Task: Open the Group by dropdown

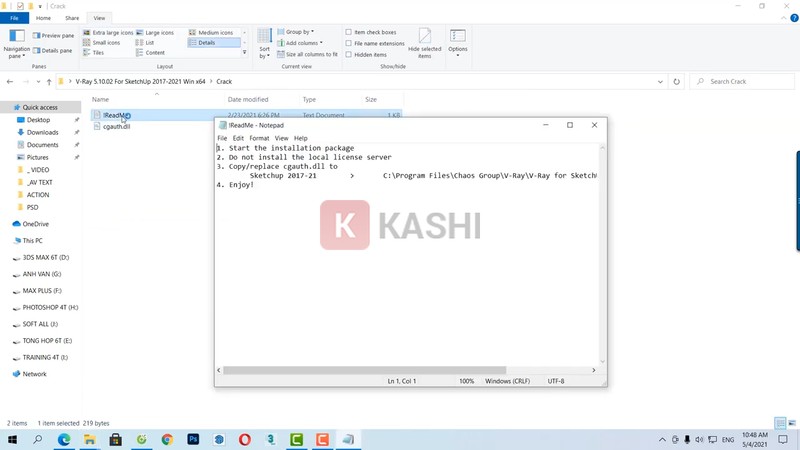Action: (x=295, y=32)
